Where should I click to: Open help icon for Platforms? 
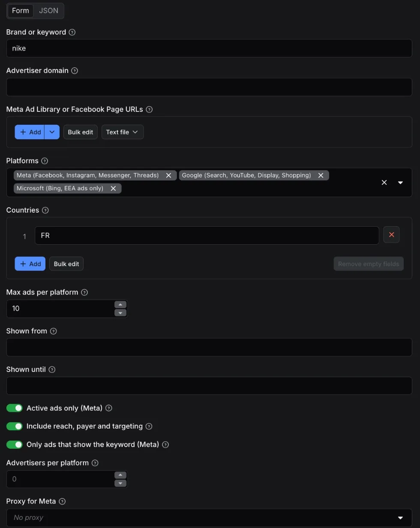(45, 161)
